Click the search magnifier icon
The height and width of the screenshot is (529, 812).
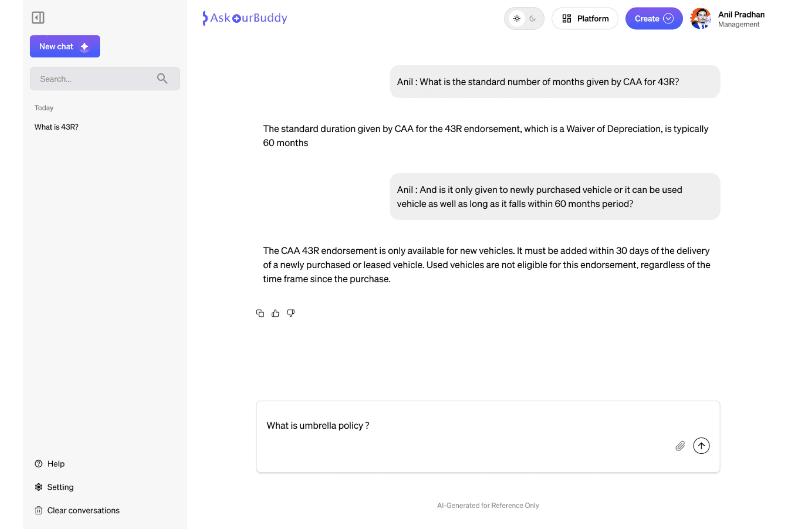[162, 79]
